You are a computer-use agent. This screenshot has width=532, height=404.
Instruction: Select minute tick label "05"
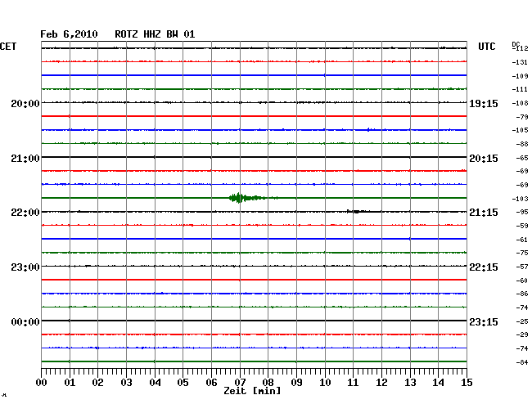pyautogui.click(x=183, y=383)
